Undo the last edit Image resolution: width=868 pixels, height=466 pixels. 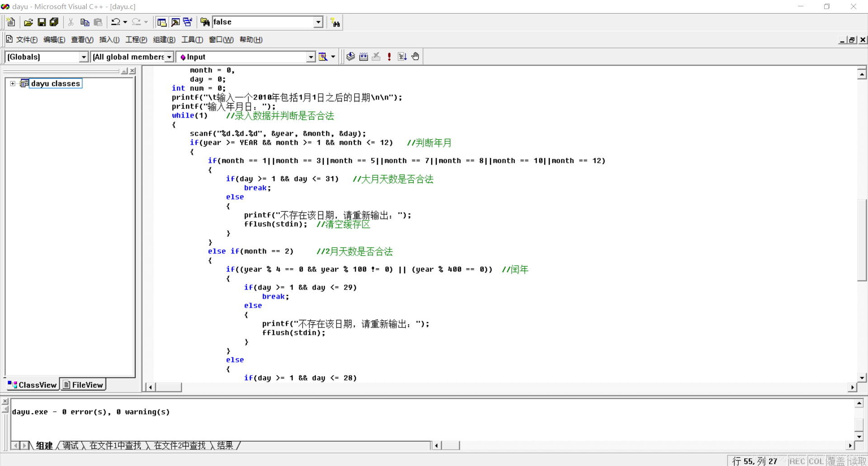[116, 22]
